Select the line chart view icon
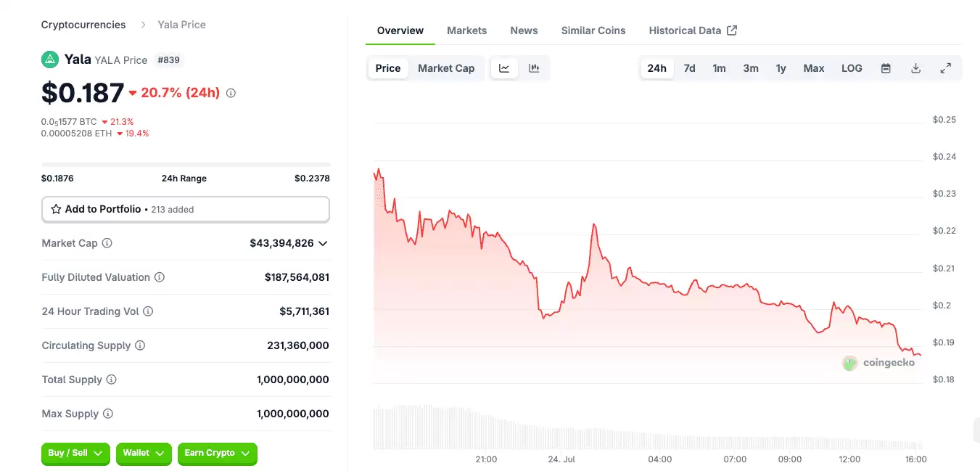Viewport: 980px width, 471px height. (x=504, y=68)
